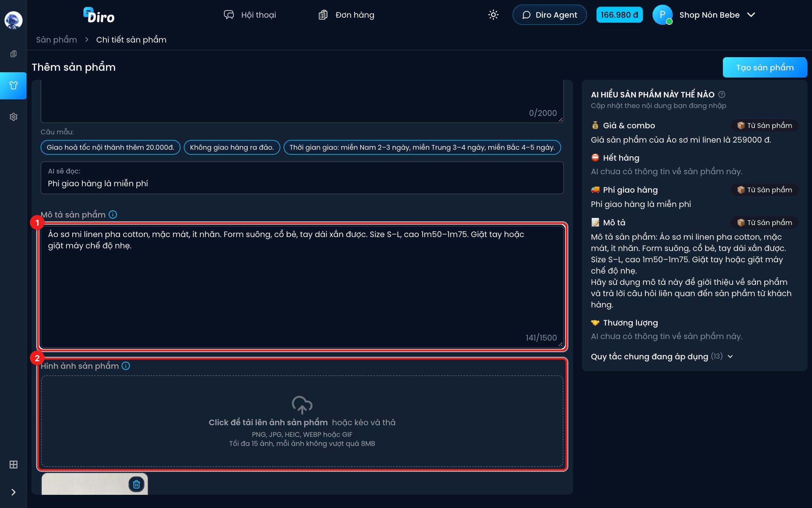Click the robot avatar in the sidebar
This screenshot has height=508, width=812.
click(13, 20)
